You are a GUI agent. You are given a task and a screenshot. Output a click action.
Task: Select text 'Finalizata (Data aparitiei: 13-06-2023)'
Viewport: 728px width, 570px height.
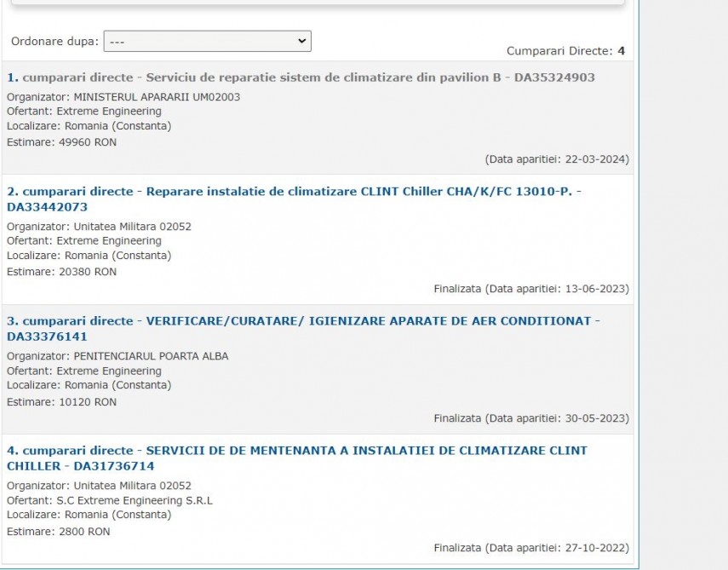(531, 289)
